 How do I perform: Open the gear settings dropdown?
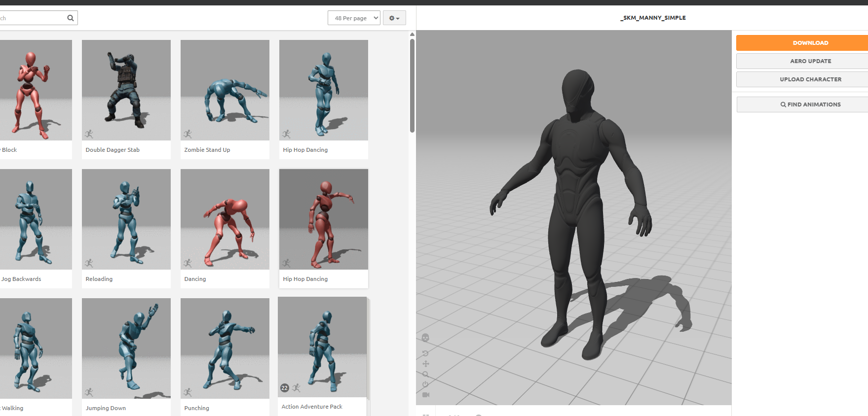tap(394, 18)
